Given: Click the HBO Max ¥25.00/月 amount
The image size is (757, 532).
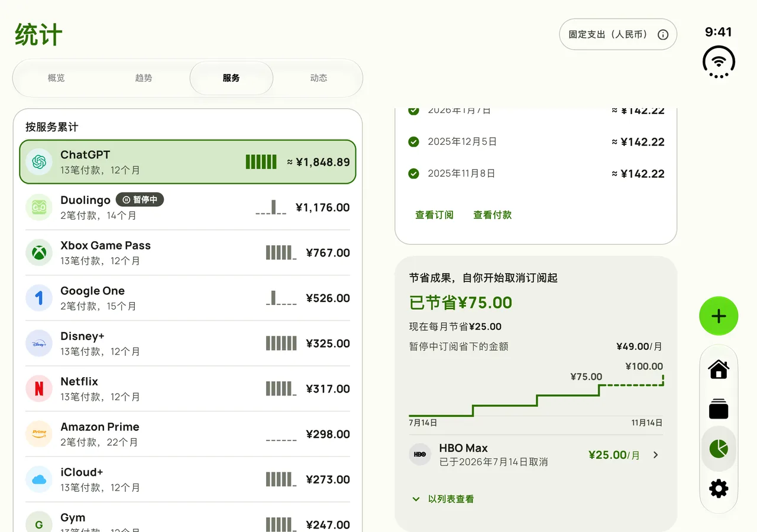Looking at the screenshot, I should click(614, 455).
